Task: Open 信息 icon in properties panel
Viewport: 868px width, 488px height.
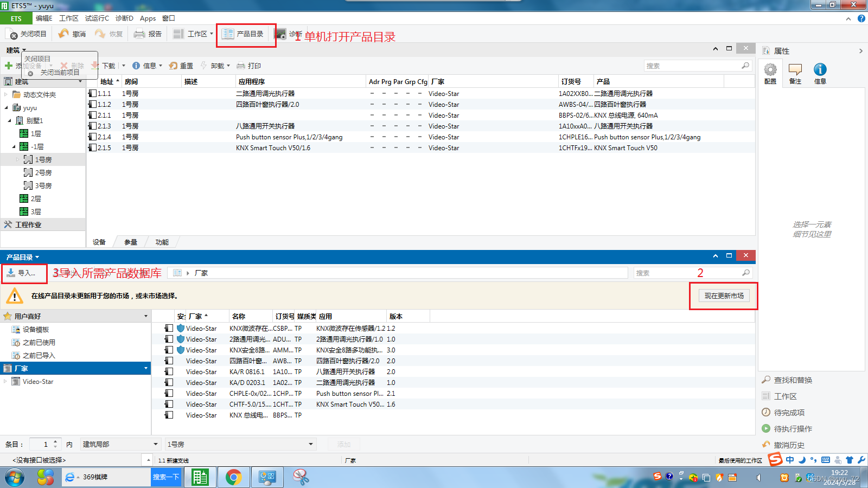Action: 820,69
